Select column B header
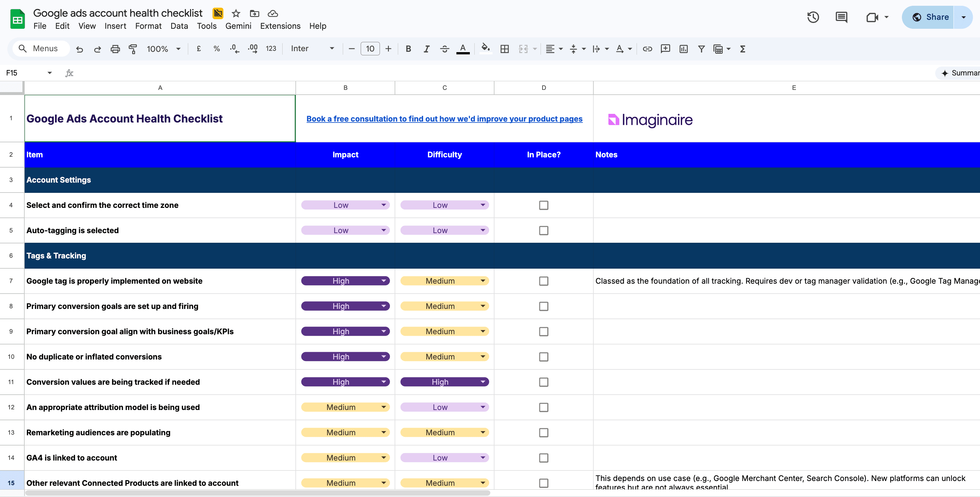The height and width of the screenshot is (497, 980). click(x=345, y=88)
